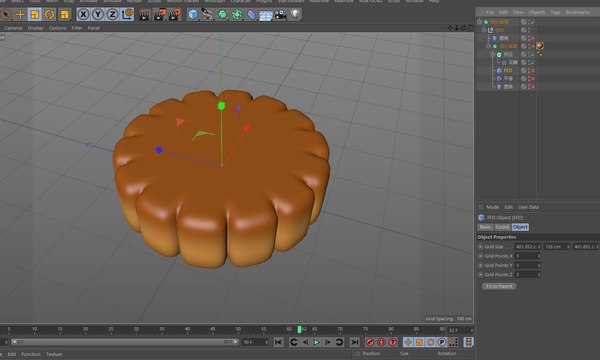Open Object Manager Bookmarks menu

577,12
